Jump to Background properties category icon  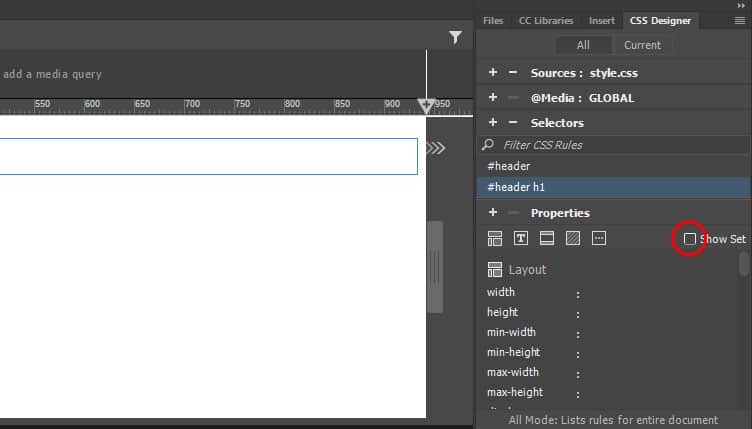point(573,238)
